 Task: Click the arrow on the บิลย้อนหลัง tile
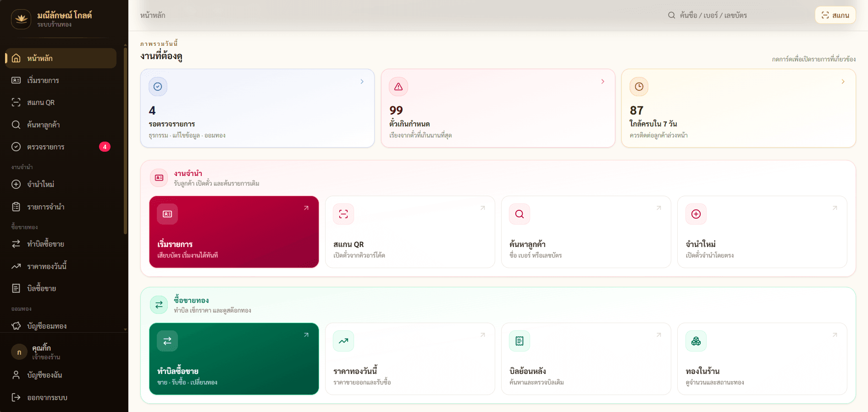(658, 335)
